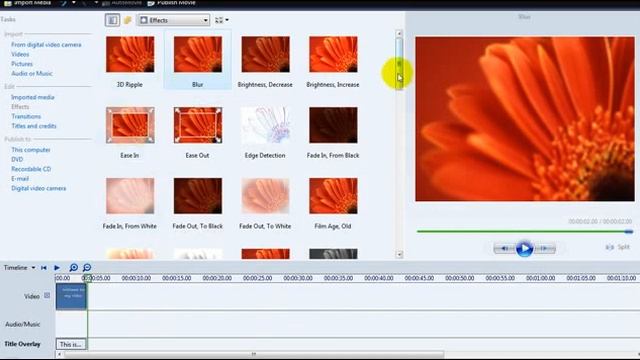Open Titles and credits task link
The image size is (640, 360).
coord(34,126)
